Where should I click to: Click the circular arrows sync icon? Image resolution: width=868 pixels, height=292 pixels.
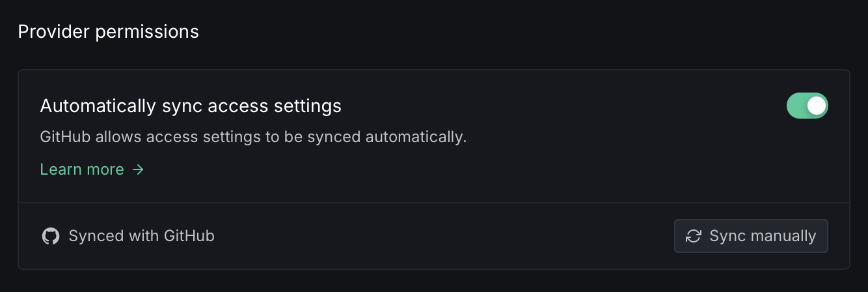[694, 236]
